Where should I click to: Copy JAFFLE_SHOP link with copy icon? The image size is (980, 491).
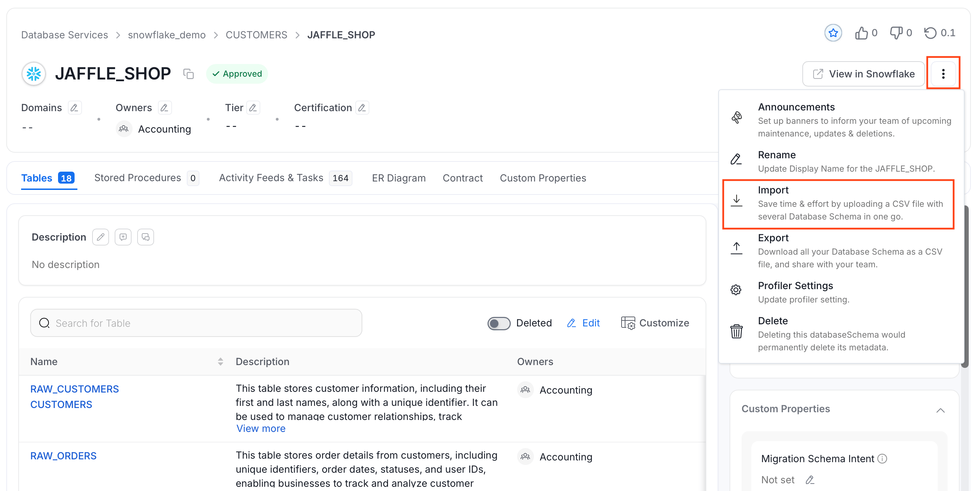click(188, 74)
